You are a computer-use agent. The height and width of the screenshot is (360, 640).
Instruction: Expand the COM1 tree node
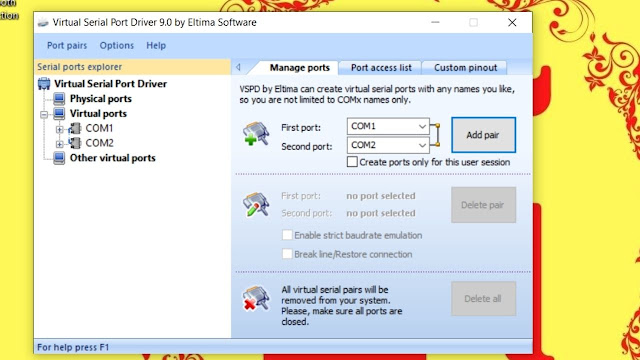(x=60, y=129)
